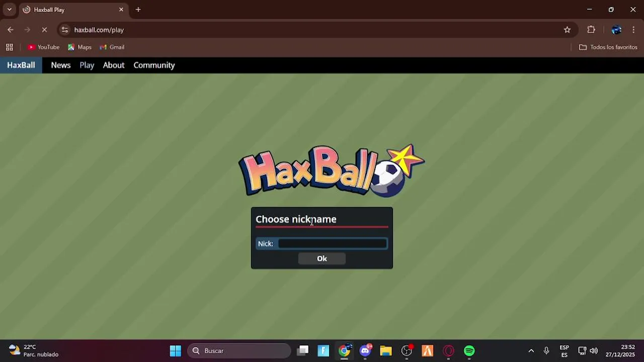Image resolution: width=644 pixels, height=362 pixels.
Task: Open the Windows Start menu
Action: pos(175,351)
